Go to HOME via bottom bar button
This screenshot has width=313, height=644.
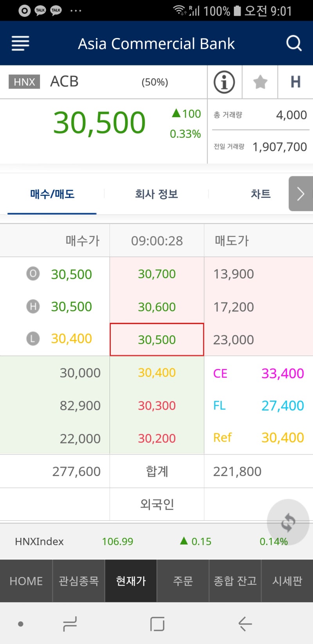click(x=26, y=581)
